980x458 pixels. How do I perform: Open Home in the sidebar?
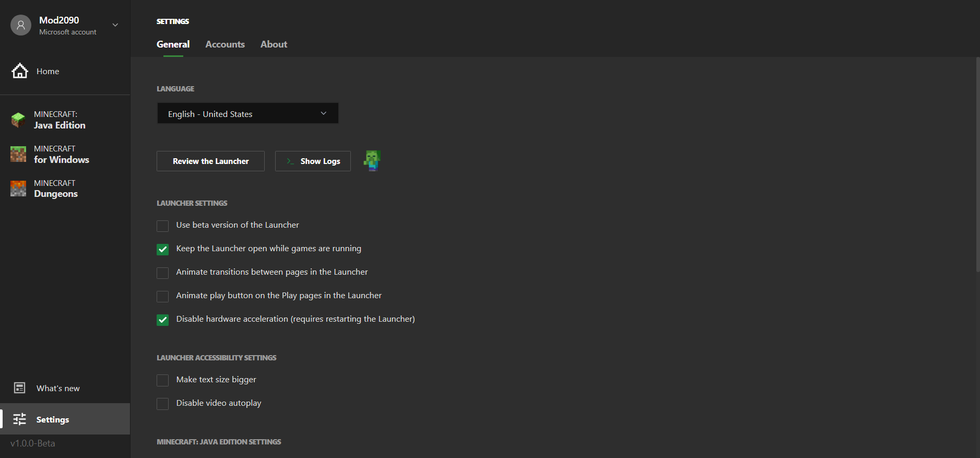pyautogui.click(x=65, y=71)
